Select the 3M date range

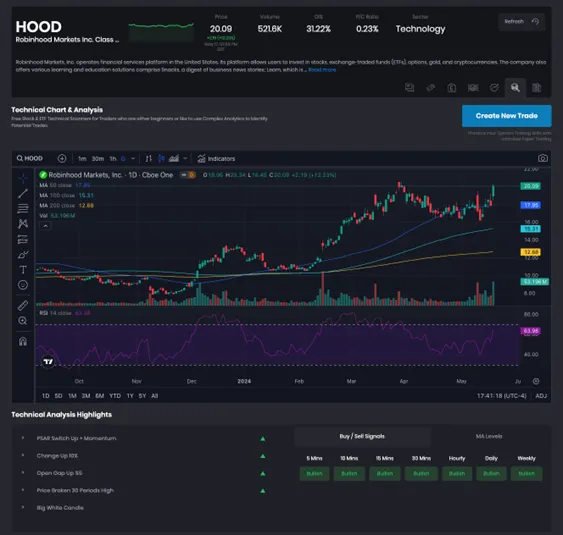point(86,396)
